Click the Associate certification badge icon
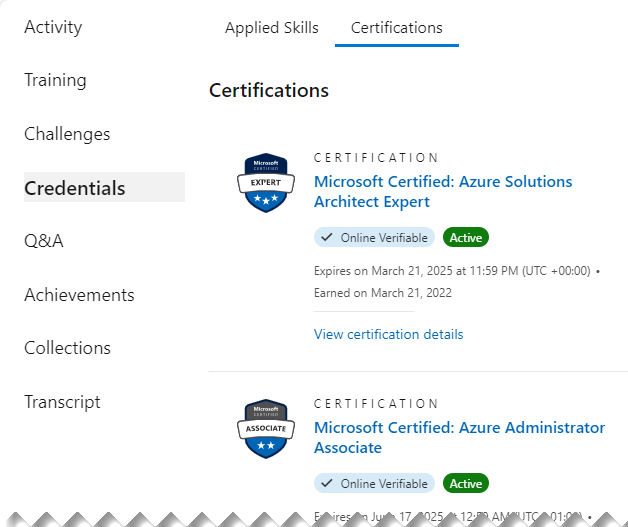Screen dimensions: 628x527 tap(266, 428)
